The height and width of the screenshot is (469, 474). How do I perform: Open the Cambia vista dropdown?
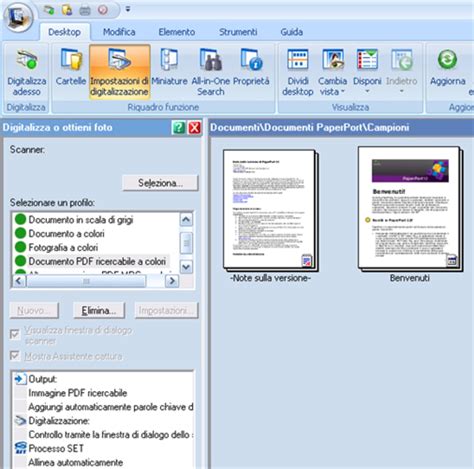coord(332,72)
